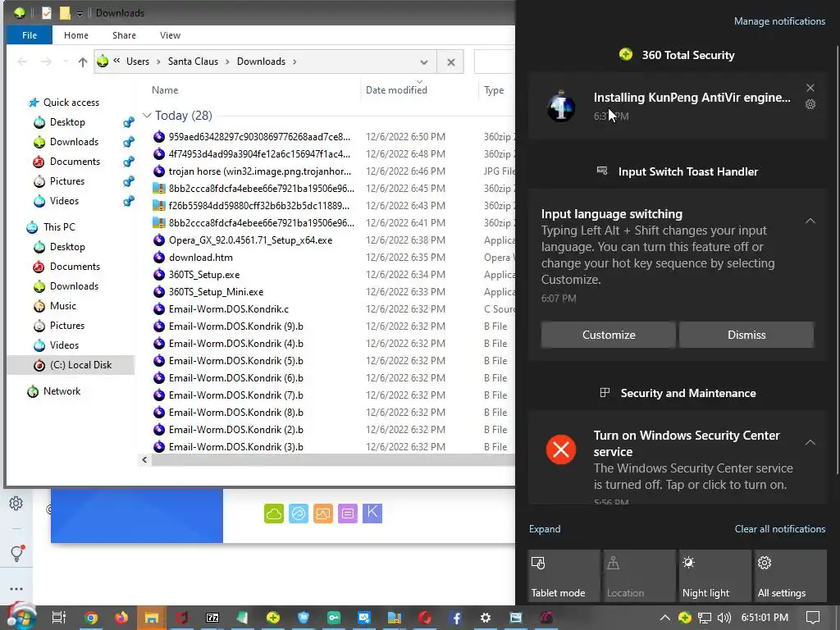Open pinned Documents under Quick access
This screenshot has height=630, width=840.
point(75,162)
